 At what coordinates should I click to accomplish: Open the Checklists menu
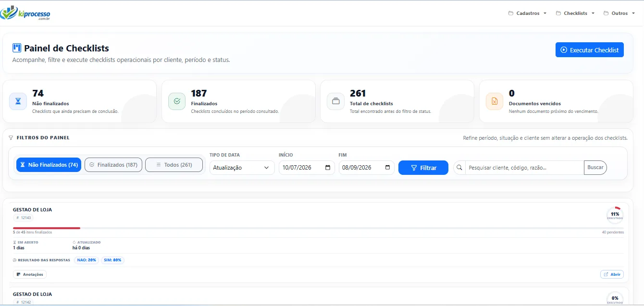pos(575,13)
